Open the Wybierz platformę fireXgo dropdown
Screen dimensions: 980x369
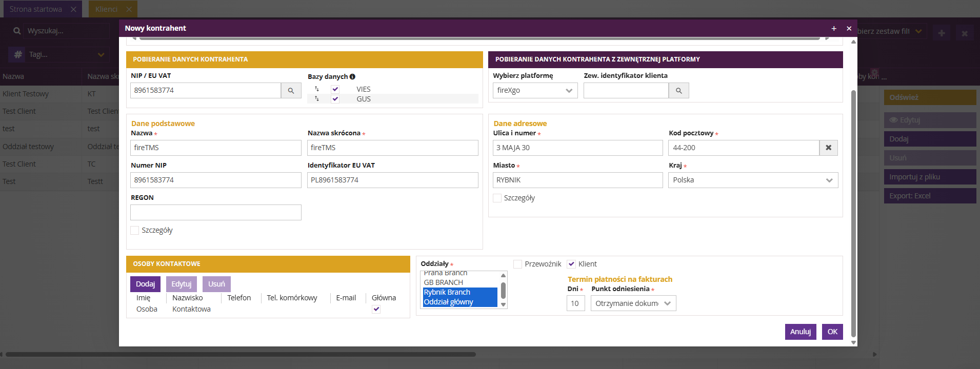pos(535,90)
